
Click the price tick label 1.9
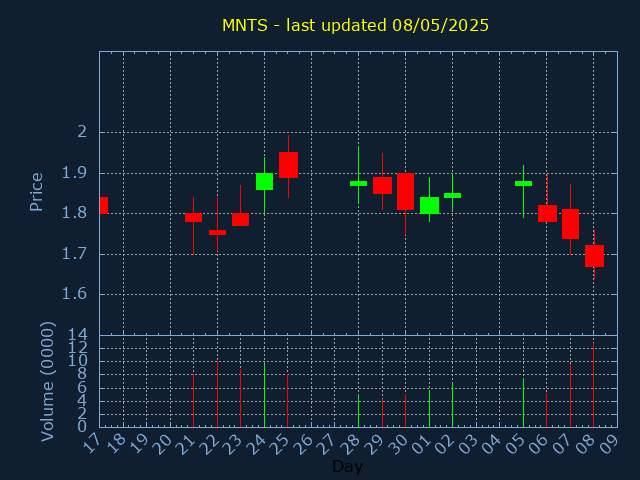pyautogui.click(x=74, y=173)
